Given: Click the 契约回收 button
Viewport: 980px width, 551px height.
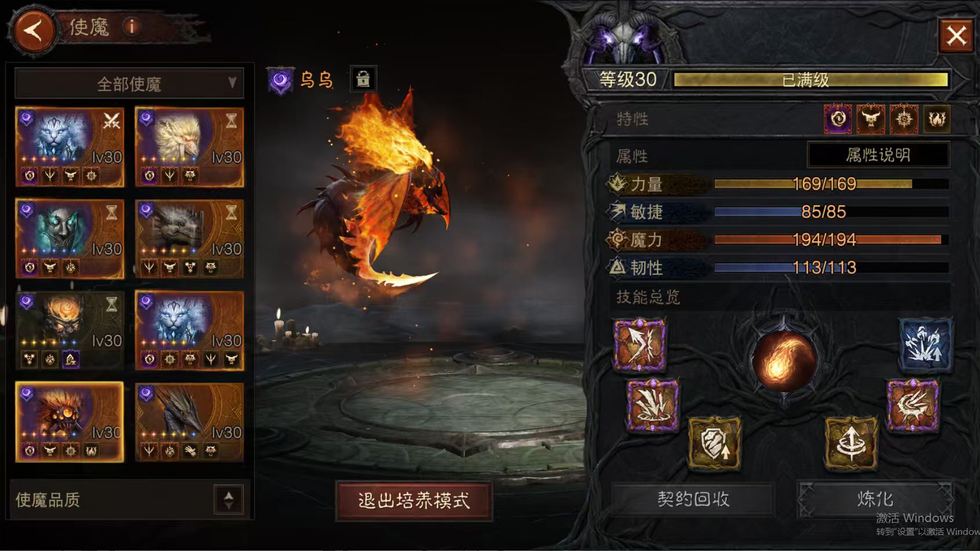Looking at the screenshot, I should 693,499.
